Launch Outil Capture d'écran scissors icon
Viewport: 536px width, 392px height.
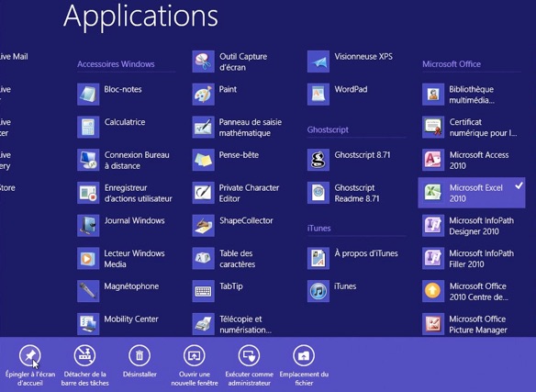pyautogui.click(x=204, y=62)
